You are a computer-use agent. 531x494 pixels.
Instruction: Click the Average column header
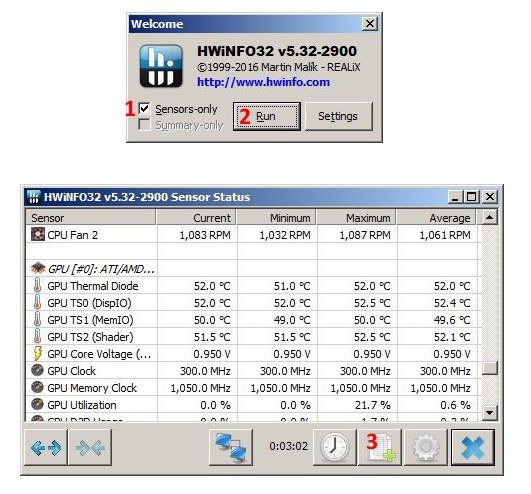pos(436,218)
